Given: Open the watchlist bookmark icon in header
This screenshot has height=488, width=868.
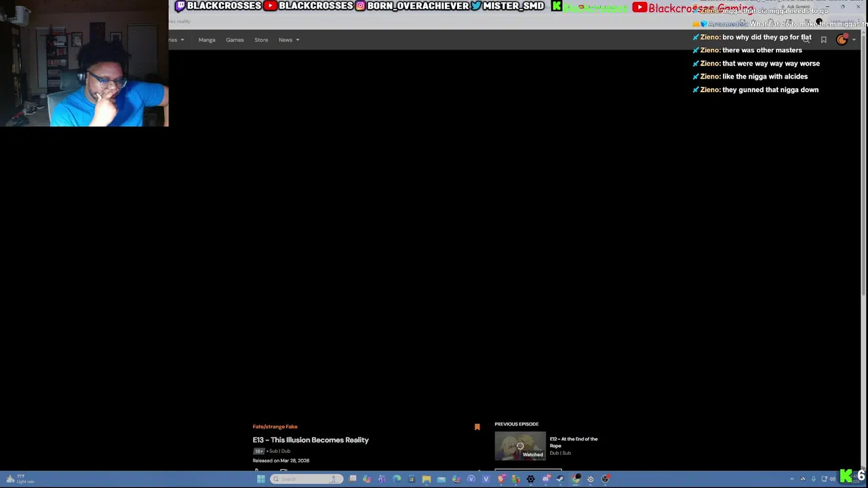Looking at the screenshot, I should pos(824,40).
